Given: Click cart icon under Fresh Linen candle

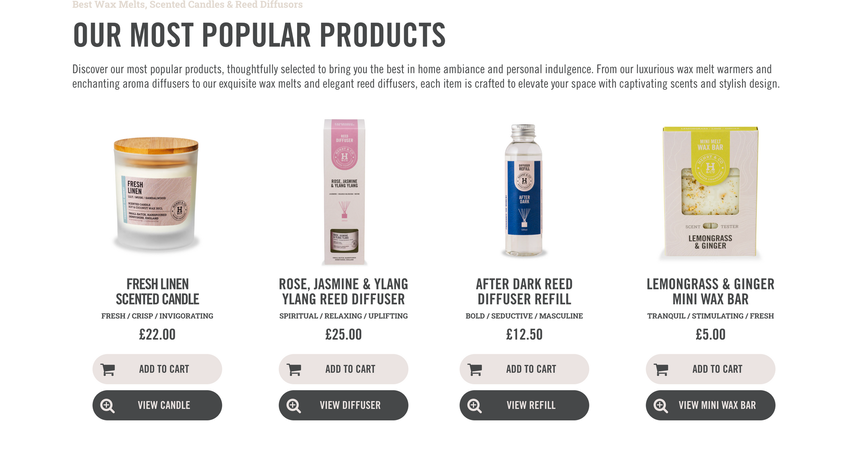Looking at the screenshot, I should pyautogui.click(x=108, y=370).
